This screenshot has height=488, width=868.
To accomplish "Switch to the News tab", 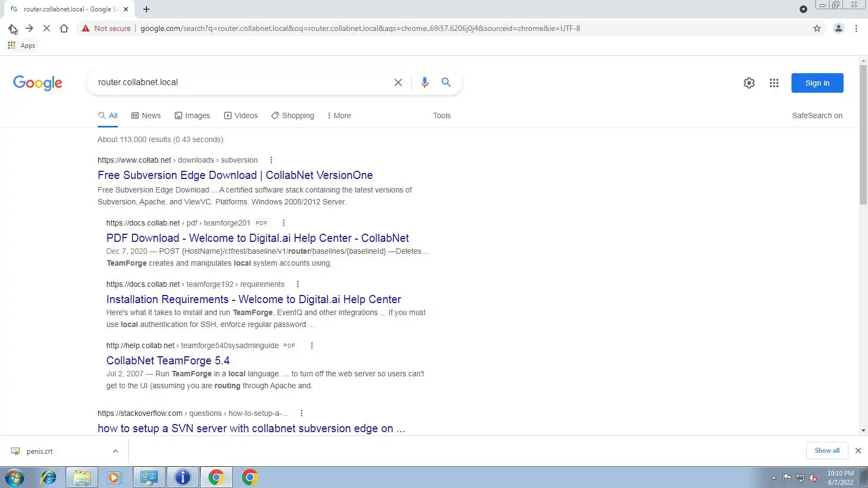I will pyautogui.click(x=146, y=115).
